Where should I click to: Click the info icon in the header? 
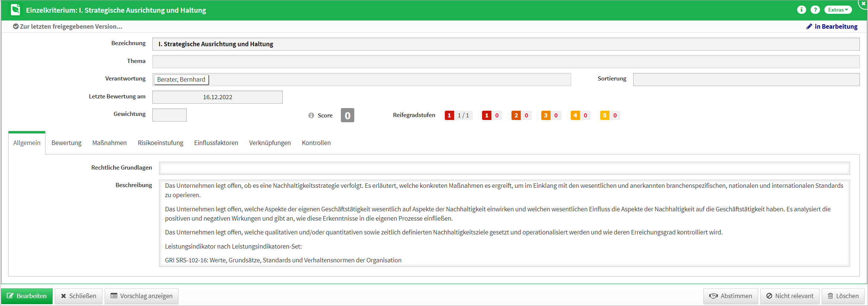(801, 10)
